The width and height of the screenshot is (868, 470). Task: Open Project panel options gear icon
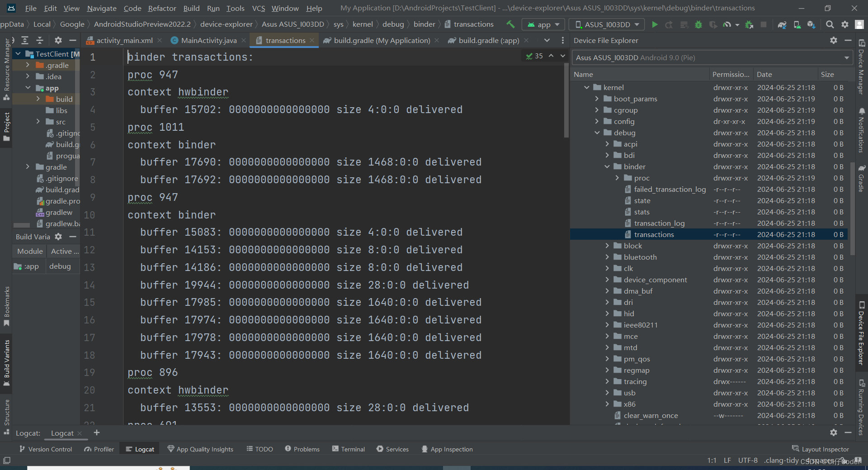(x=58, y=40)
